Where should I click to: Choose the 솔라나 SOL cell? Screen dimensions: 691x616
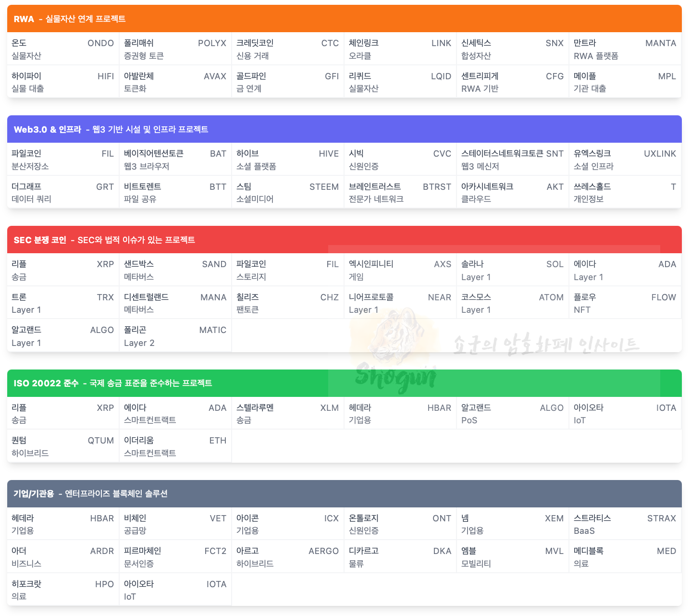point(513,270)
